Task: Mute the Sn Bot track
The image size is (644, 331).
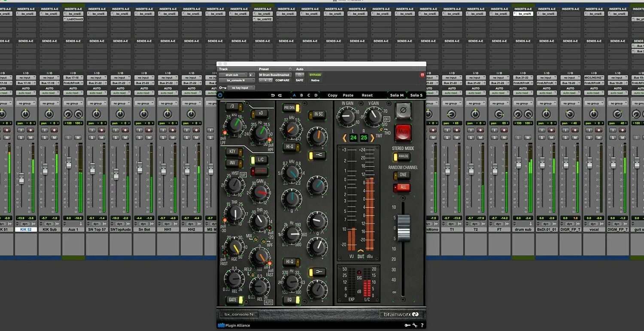Action: 149,137
